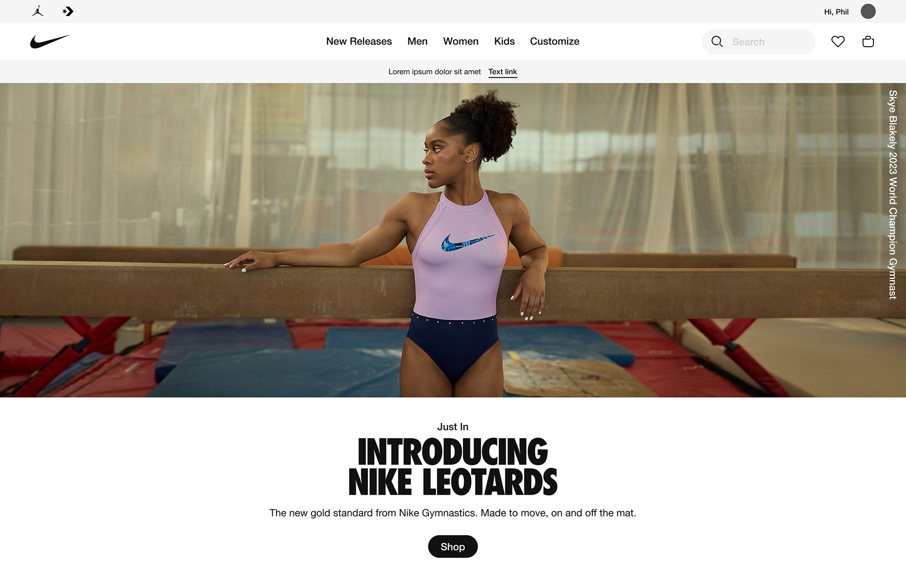Click the gymnast hero image
The image size is (906, 588).
coord(453,240)
